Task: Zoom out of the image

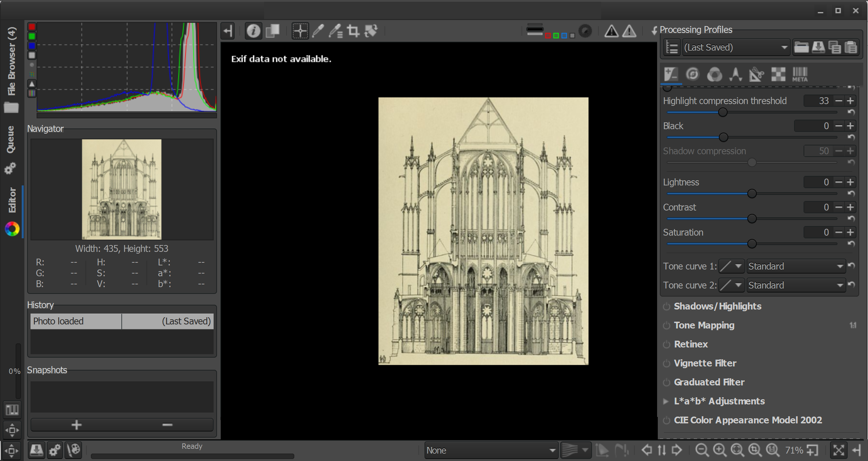Action: tap(702, 450)
